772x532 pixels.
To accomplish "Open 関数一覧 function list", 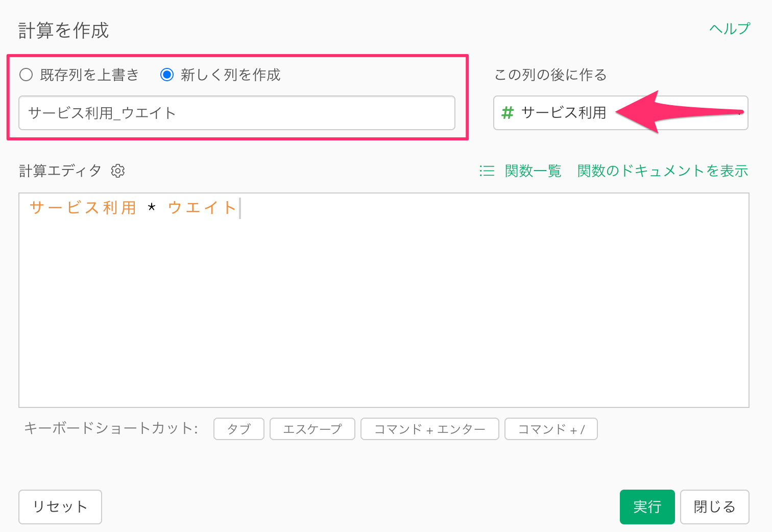I will 533,171.
